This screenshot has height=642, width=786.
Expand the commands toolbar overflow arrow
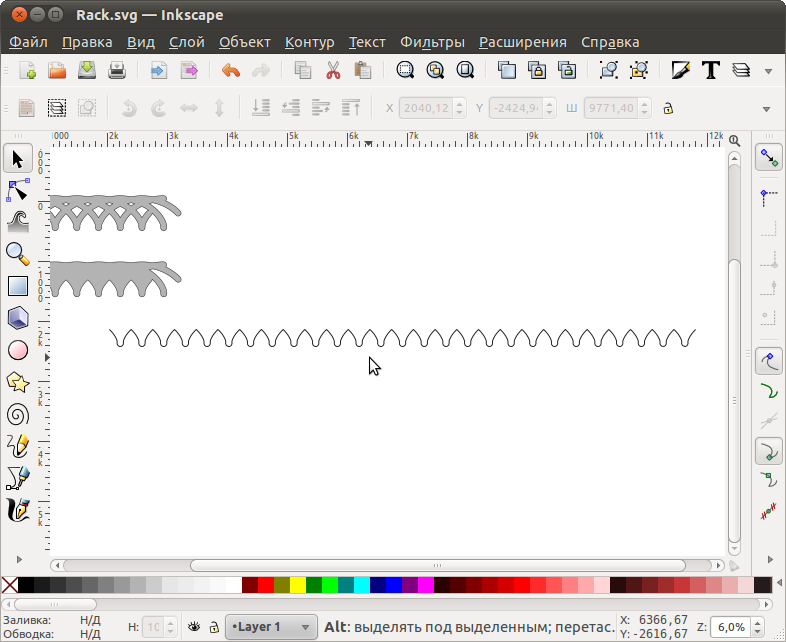(x=768, y=71)
